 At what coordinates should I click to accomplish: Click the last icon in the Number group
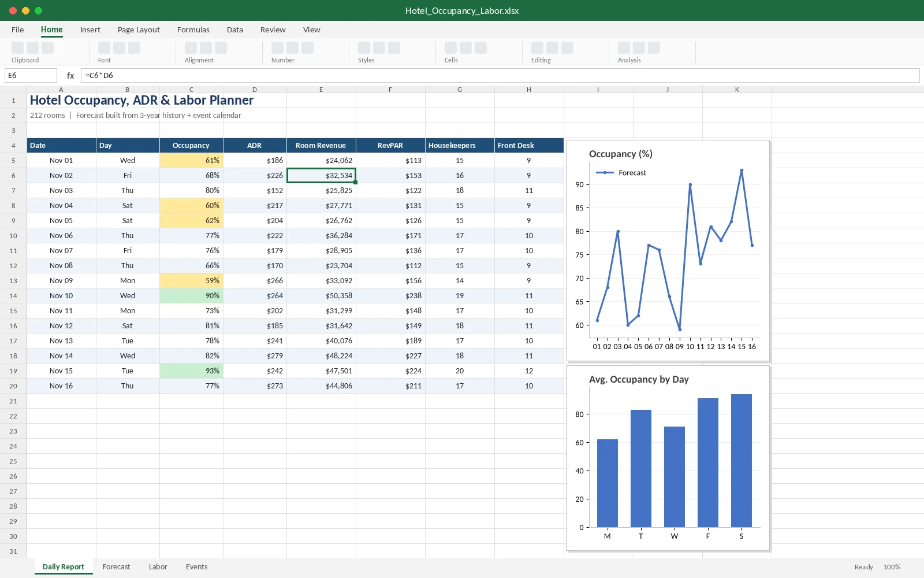(308, 48)
